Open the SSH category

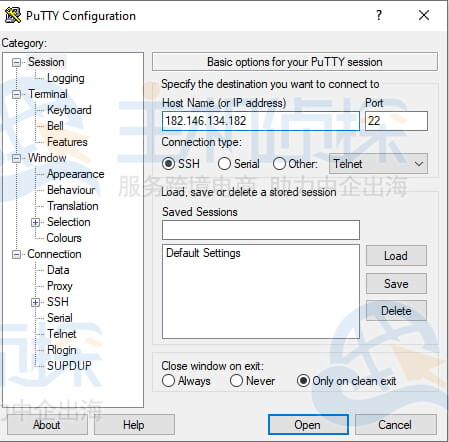[x=58, y=302]
